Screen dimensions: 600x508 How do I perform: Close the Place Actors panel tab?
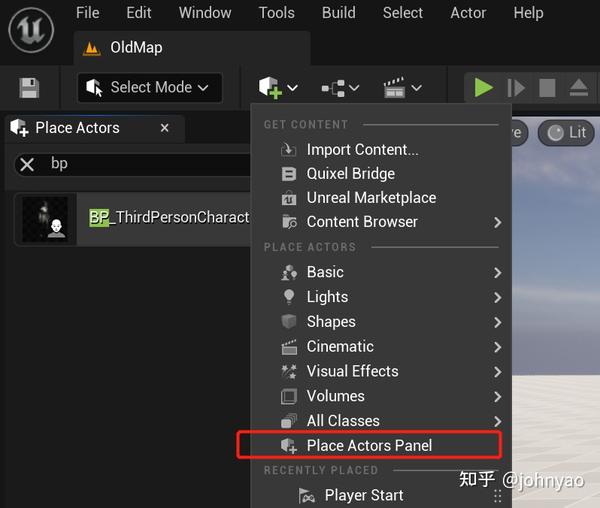pyautogui.click(x=165, y=128)
